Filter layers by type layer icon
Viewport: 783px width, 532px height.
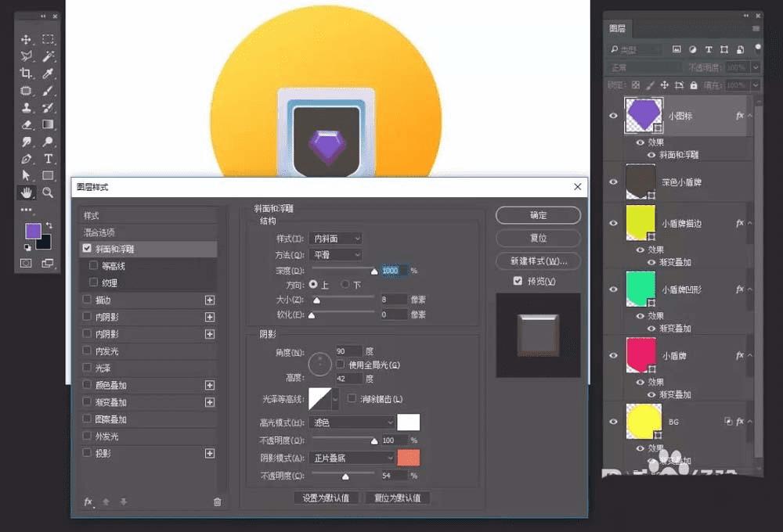(x=709, y=49)
